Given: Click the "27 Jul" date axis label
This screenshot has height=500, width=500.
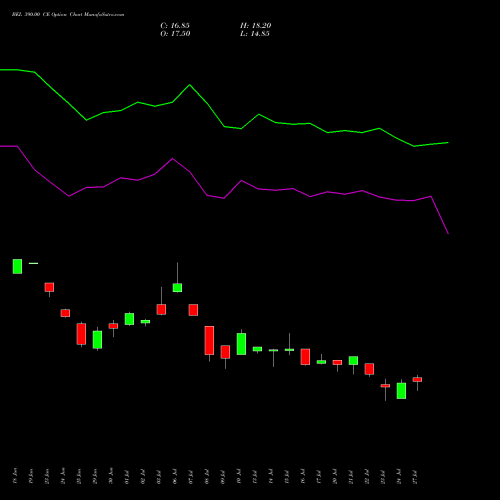Looking at the screenshot, I should pyautogui.click(x=415, y=476).
